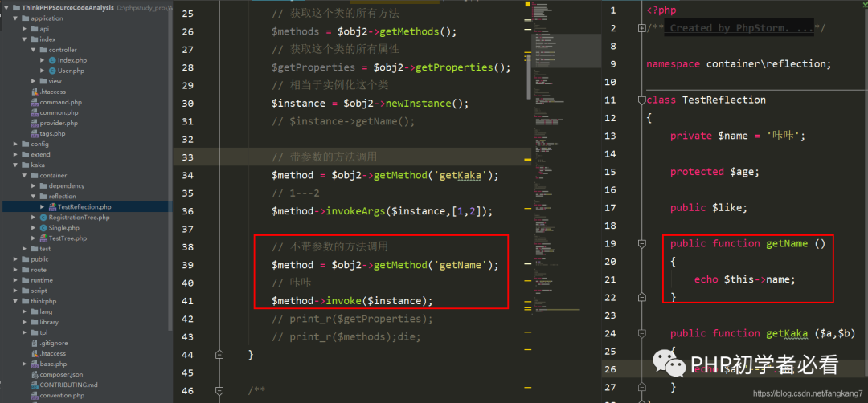Collapse the reflection folder arrow

coord(34,196)
